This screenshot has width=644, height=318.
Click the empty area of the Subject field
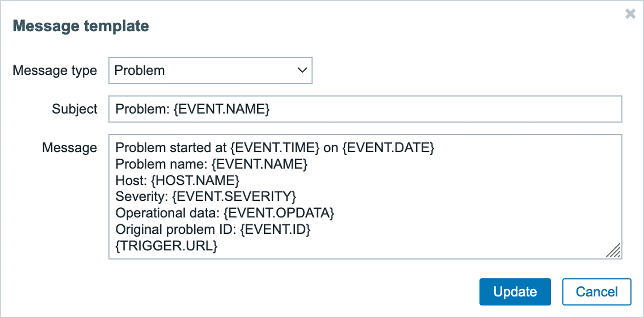point(445,109)
